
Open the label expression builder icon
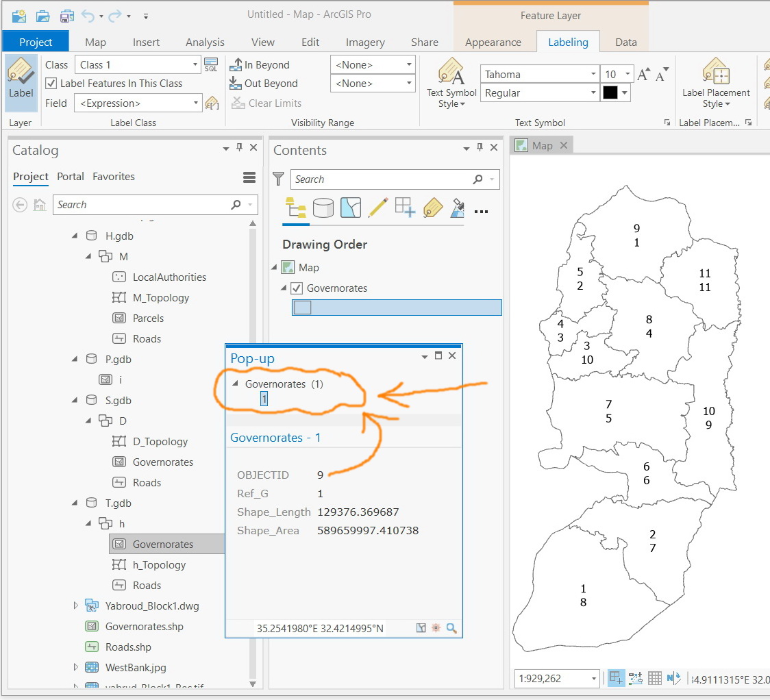pos(212,103)
